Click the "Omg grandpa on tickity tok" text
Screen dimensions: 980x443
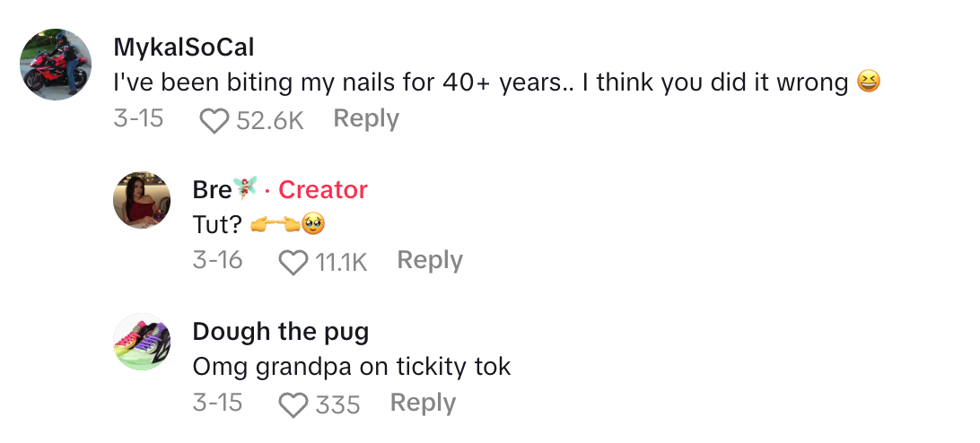pyautogui.click(x=351, y=367)
